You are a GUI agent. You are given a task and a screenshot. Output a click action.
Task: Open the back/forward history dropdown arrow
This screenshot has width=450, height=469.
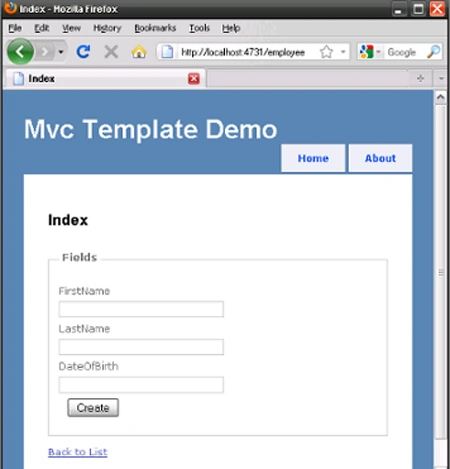coord(61,52)
